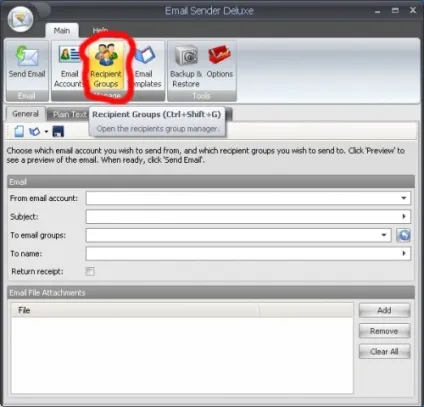Click the save floppy disk icon

click(58, 131)
